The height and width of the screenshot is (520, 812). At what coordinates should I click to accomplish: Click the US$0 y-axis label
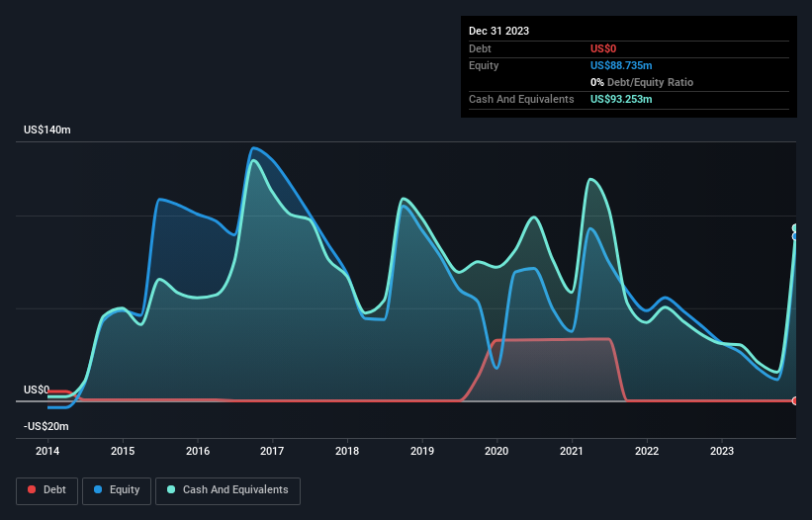pyautogui.click(x=37, y=390)
